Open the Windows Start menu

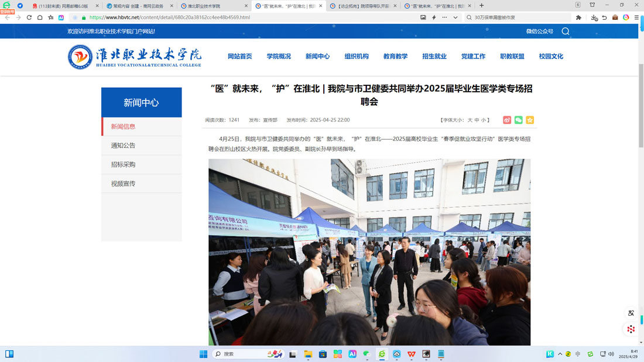pyautogui.click(x=203, y=354)
